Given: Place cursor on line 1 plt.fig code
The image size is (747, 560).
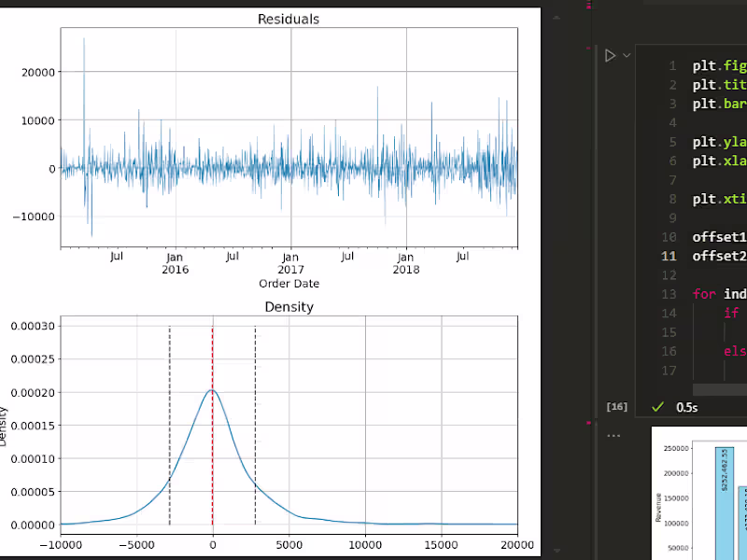Looking at the screenshot, I should click(719, 66).
